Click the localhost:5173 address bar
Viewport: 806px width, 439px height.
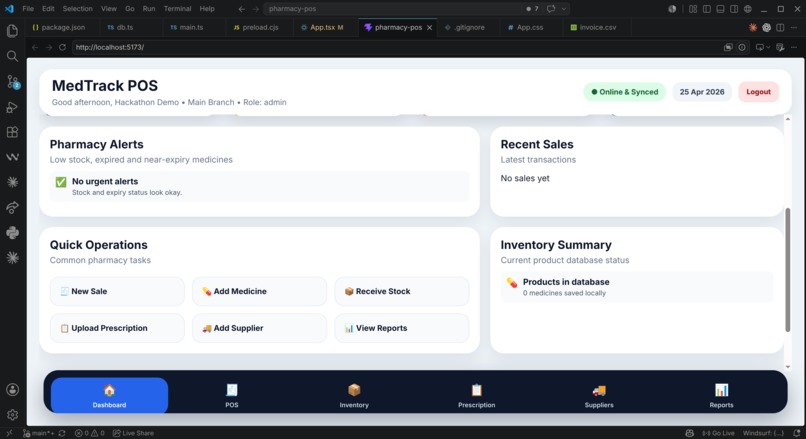[396, 47]
